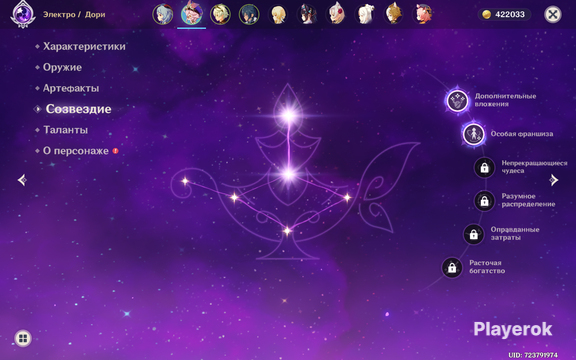Select locked Расточая богатство constellation icon
Viewport: 576px width, 360px height.
(452, 267)
